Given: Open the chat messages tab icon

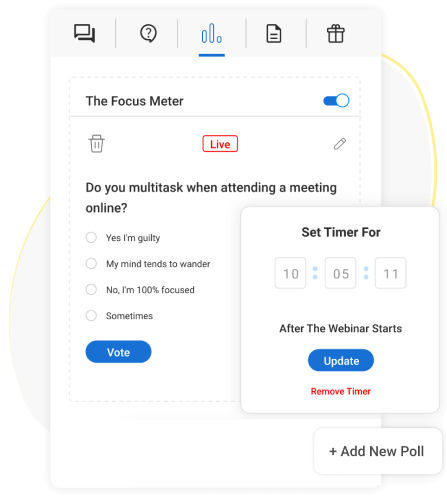Looking at the screenshot, I should 85,33.
